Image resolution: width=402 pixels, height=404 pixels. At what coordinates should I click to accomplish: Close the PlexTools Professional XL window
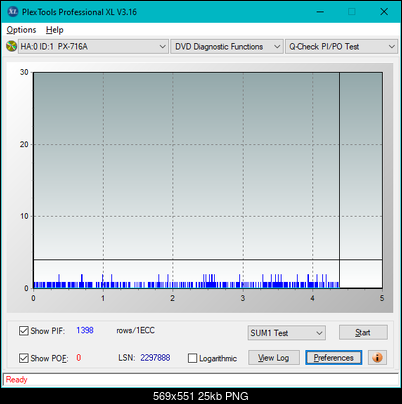click(x=384, y=12)
